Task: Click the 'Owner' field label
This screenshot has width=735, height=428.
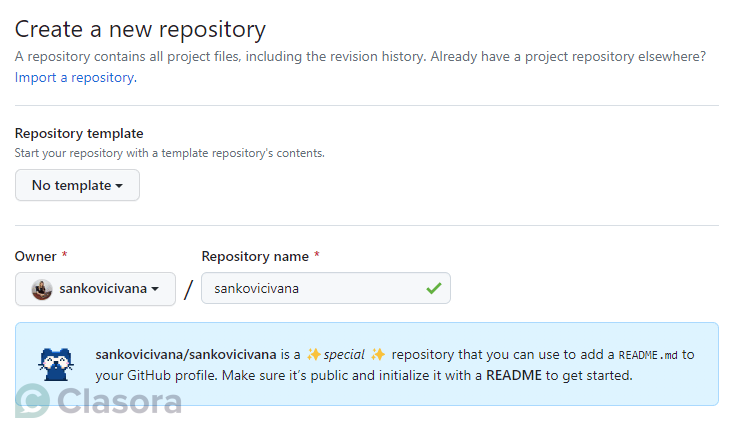Action: [37, 256]
